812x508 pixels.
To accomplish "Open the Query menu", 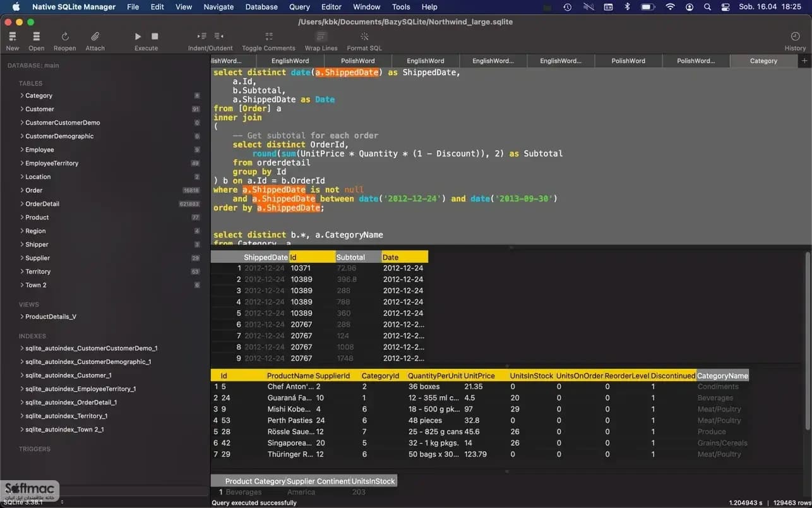I will tap(299, 7).
